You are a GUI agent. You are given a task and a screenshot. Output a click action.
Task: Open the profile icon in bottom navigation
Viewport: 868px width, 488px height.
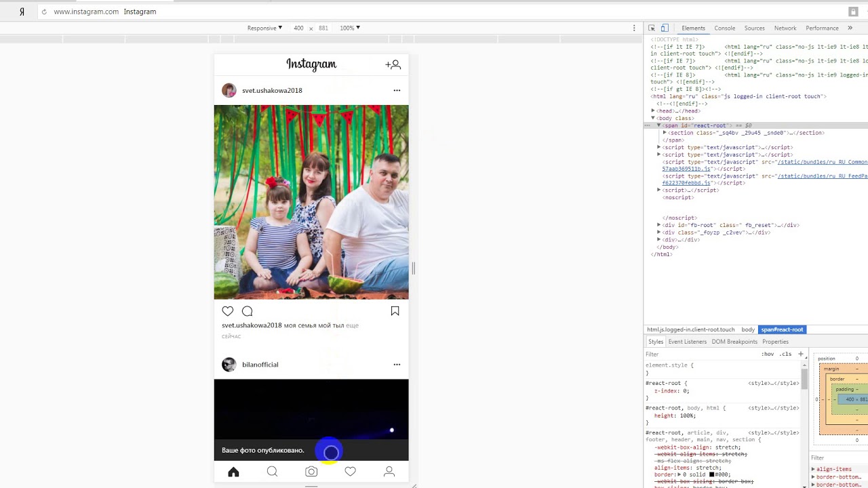point(389,472)
